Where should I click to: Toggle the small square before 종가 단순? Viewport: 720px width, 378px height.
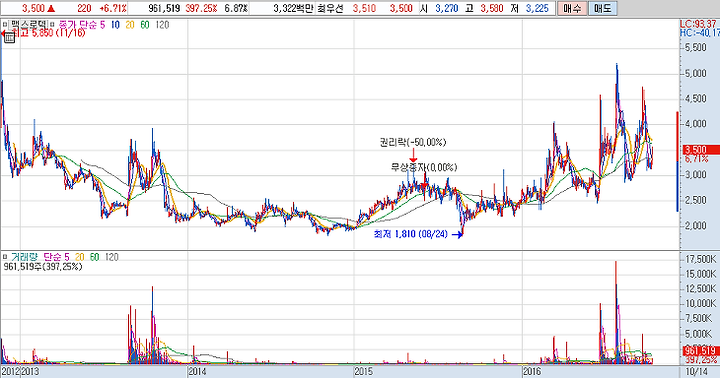pos(52,24)
